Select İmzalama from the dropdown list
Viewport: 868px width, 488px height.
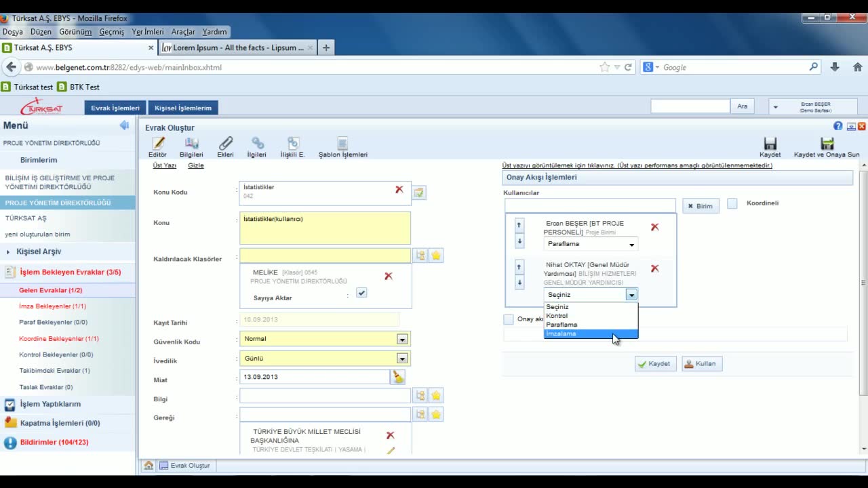(590, 333)
